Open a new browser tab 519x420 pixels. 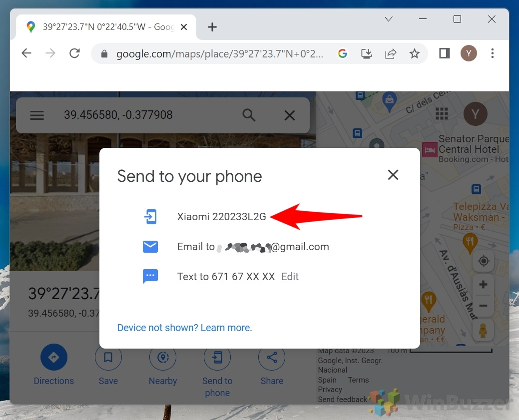[x=212, y=27]
